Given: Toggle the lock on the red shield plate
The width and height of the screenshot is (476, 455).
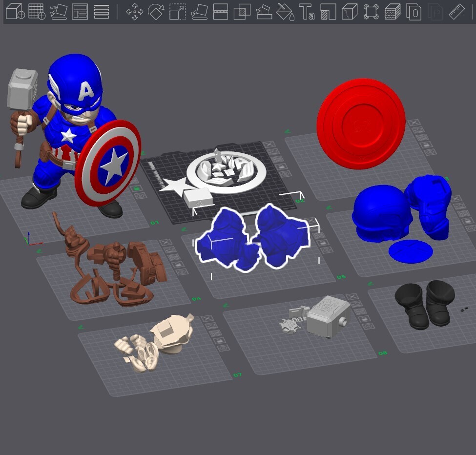Looking at the screenshot, I should (426, 145).
